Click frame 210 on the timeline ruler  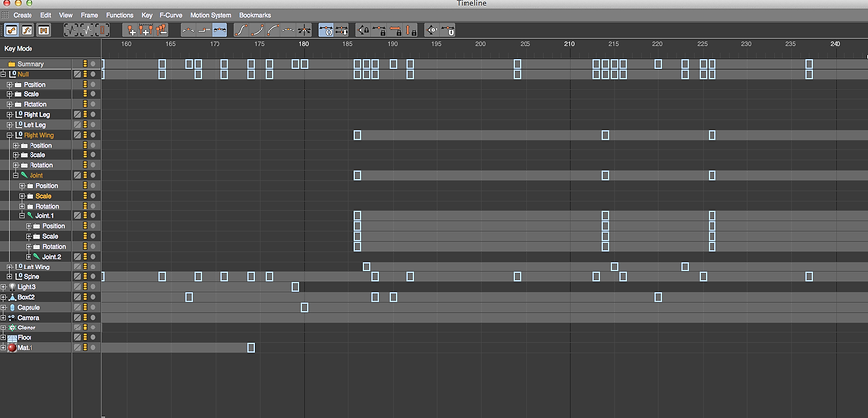pyautogui.click(x=569, y=44)
